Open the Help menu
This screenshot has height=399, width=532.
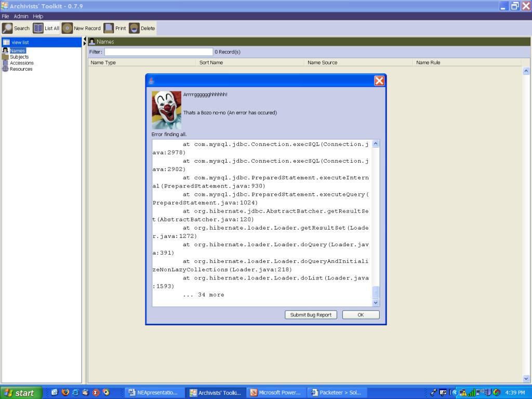point(38,16)
